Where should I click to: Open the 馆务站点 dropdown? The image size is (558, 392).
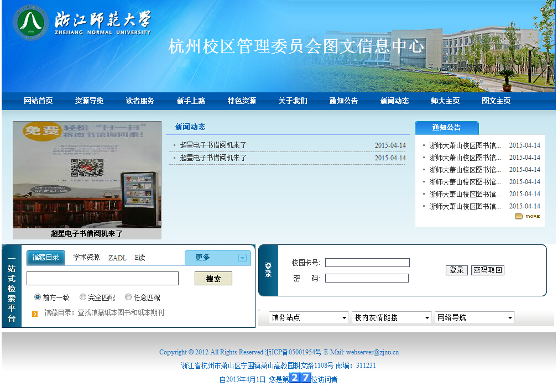click(x=309, y=317)
